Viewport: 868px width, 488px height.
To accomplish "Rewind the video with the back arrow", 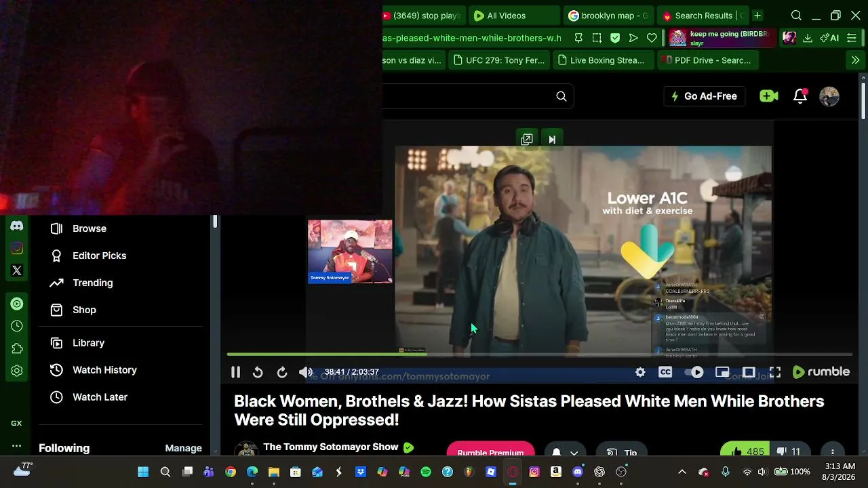I will (258, 372).
